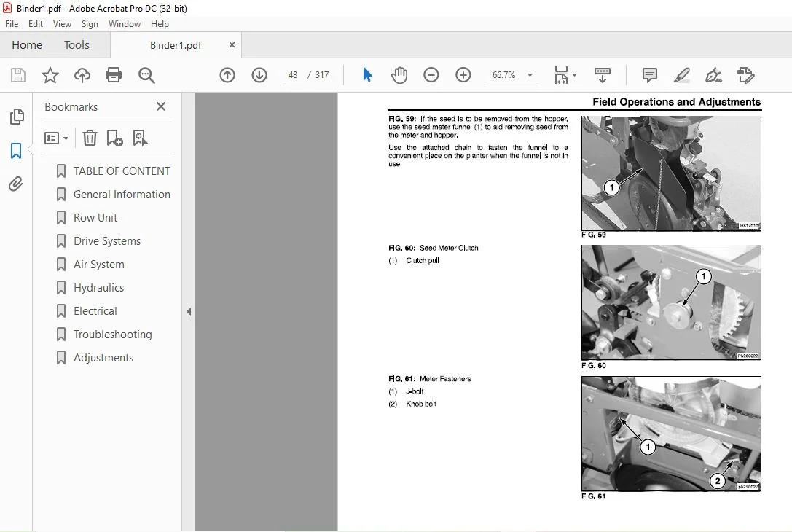Activate the Hand pan tool
This screenshot has height=532, width=792.
(x=399, y=75)
